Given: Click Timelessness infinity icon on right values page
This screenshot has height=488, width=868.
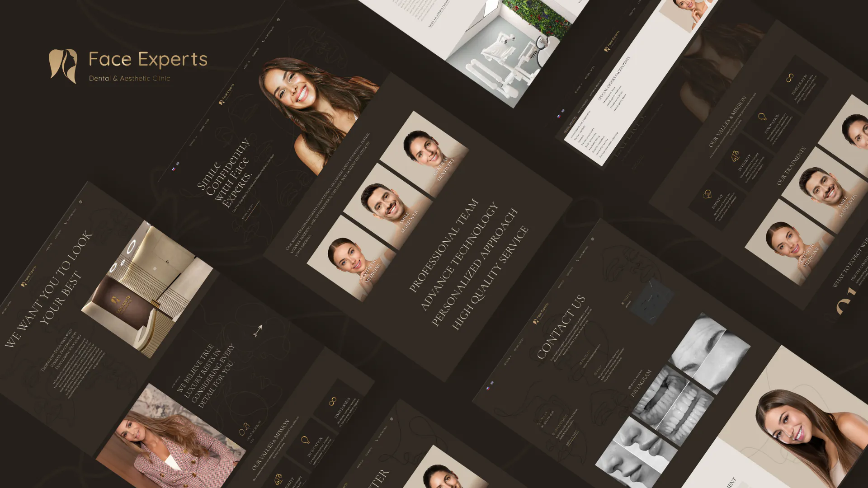Looking at the screenshot, I should [790, 78].
